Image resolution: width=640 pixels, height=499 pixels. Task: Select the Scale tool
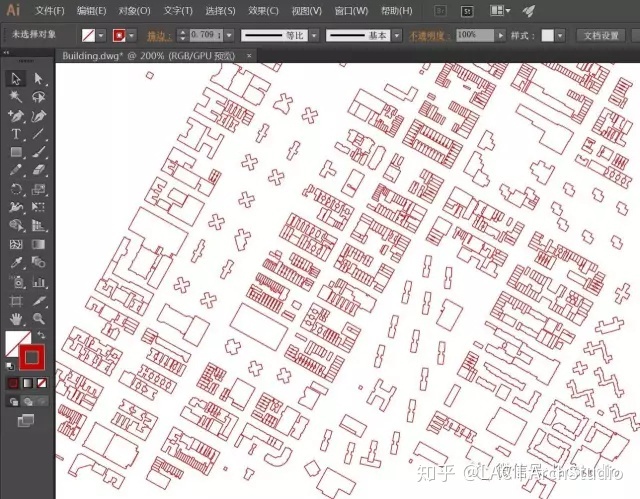pos(38,189)
